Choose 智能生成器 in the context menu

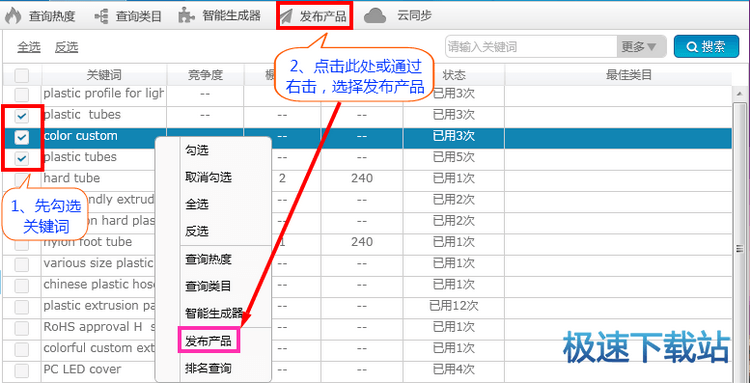tap(213, 313)
